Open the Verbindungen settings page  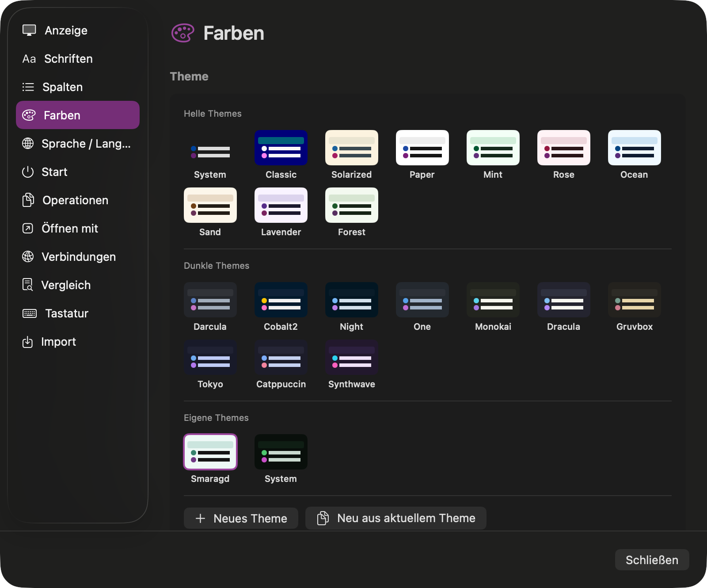pos(78,256)
